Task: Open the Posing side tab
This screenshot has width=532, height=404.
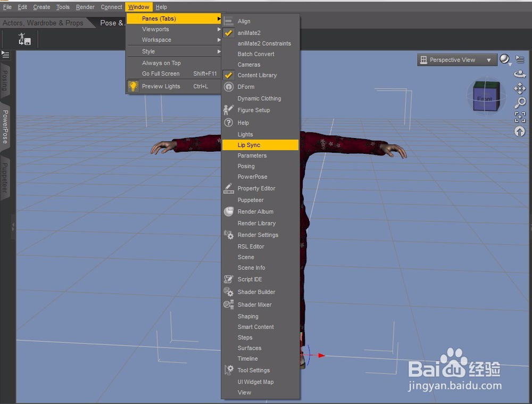Action: coord(5,80)
